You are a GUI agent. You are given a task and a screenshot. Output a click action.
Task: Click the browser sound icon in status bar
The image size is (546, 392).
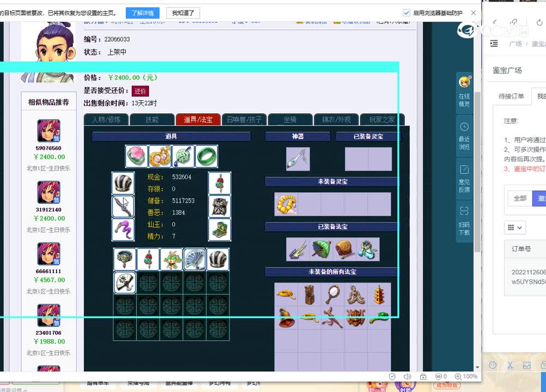click(407, 376)
